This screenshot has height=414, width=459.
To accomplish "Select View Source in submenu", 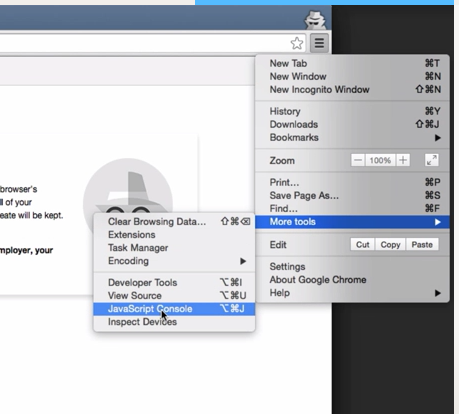I will (174, 296).
